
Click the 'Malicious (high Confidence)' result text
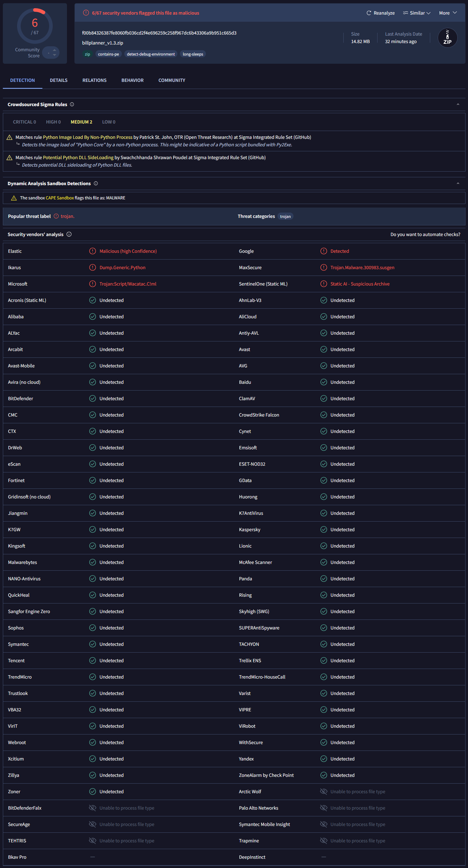(x=128, y=251)
